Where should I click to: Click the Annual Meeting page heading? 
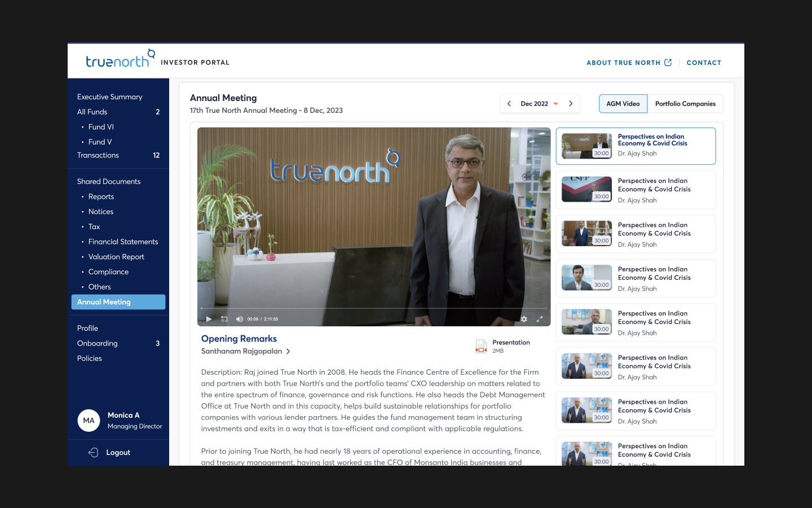223,98
